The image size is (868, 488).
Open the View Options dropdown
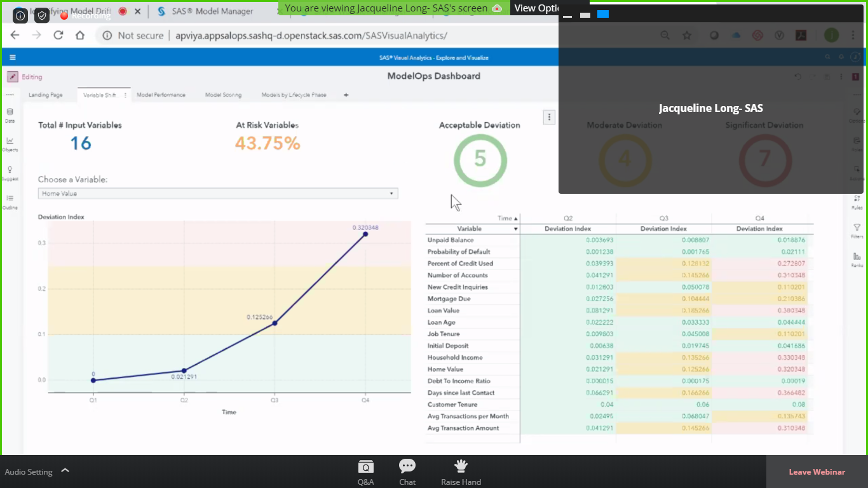(536, 8)
